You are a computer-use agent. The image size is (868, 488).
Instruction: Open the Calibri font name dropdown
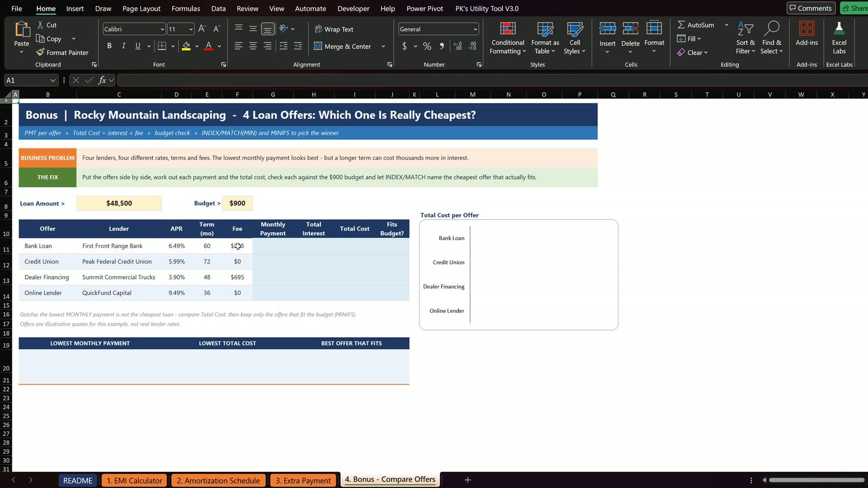162,29
